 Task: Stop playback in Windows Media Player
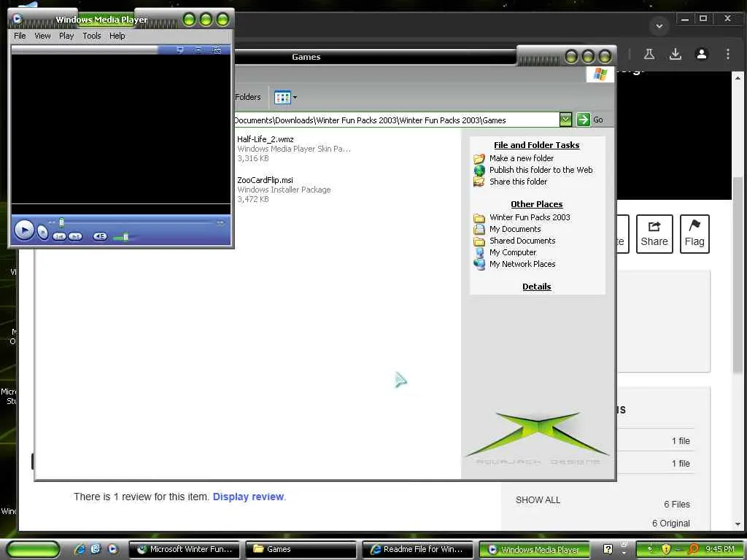[x=43, y=233]
